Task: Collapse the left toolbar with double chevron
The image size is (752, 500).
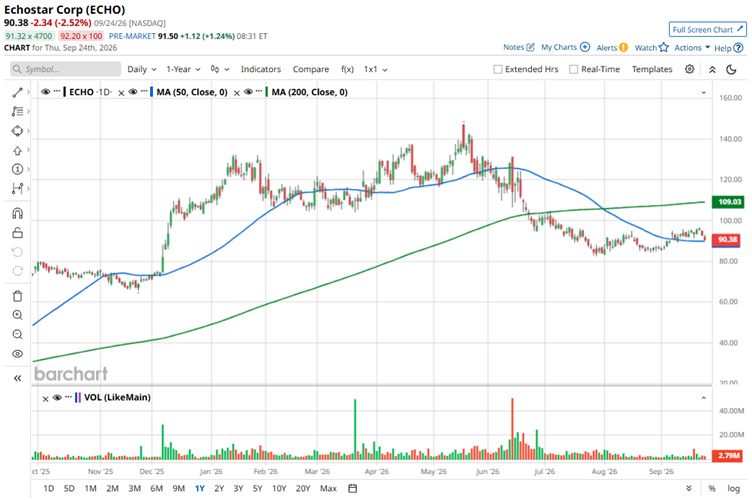Action: pyautogui.click(x=17, y=378)
